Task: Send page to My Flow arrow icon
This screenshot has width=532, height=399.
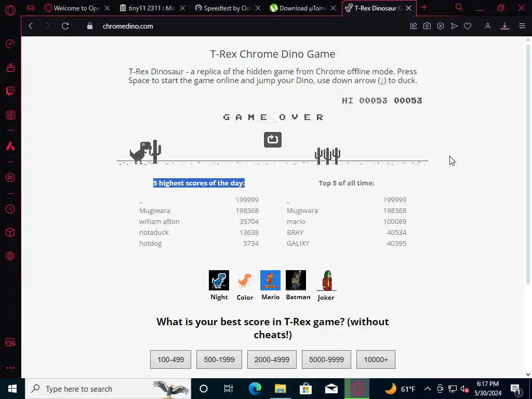Action: 454,26
